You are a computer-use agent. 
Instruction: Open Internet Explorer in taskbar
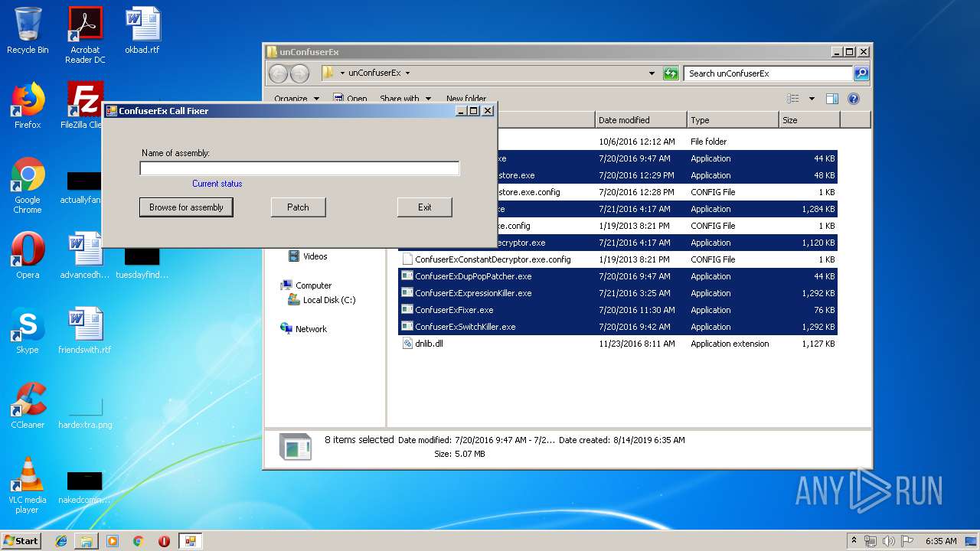[61, 541]
